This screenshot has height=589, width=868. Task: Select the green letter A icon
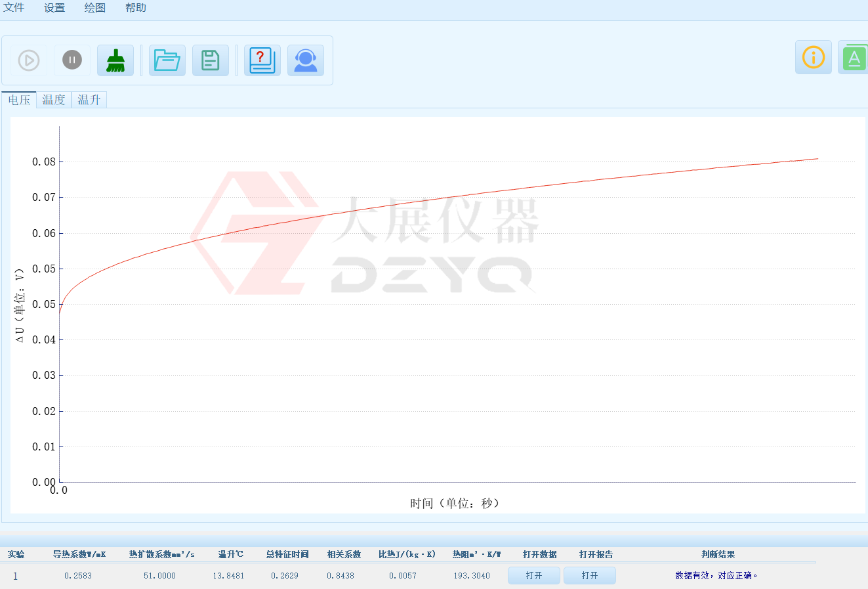click(x=855, y=57)
